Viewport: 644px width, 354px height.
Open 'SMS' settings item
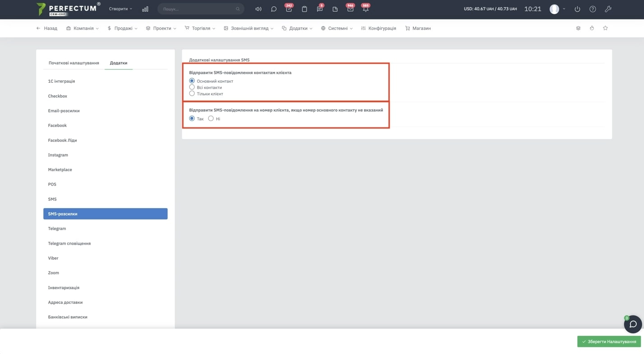[x=106, y=199]
